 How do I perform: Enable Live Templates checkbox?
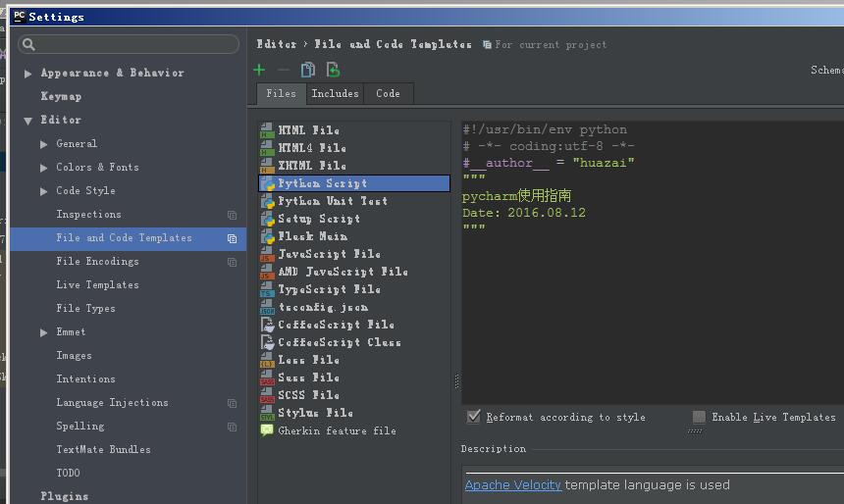(x=699, y=417)
